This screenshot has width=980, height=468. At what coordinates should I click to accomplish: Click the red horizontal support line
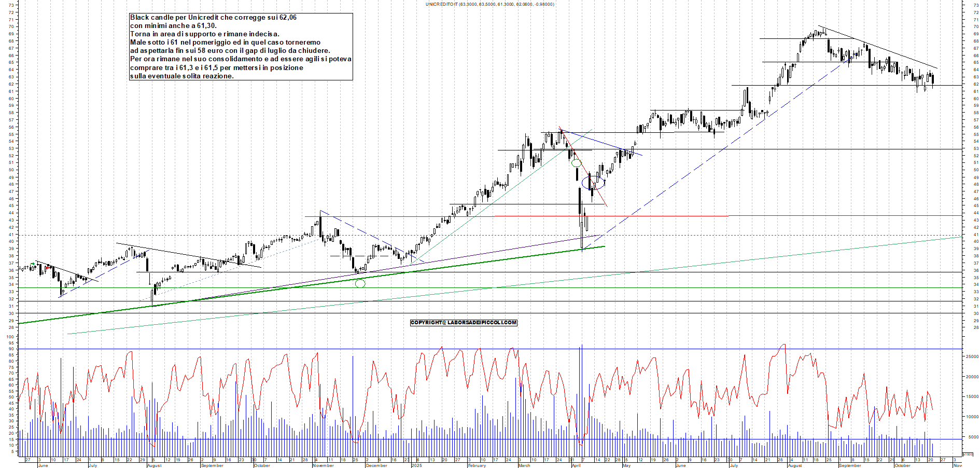click(674, 215)
